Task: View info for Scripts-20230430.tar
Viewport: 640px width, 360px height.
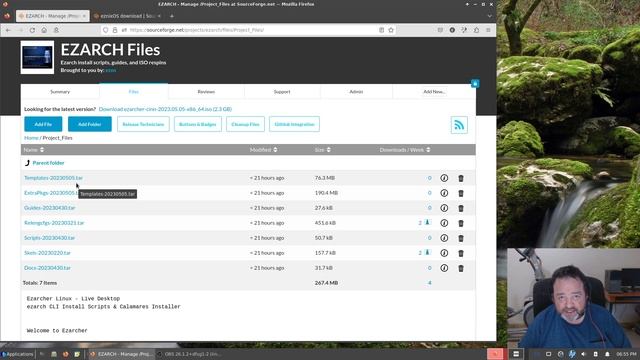Action: click(444, 238)
